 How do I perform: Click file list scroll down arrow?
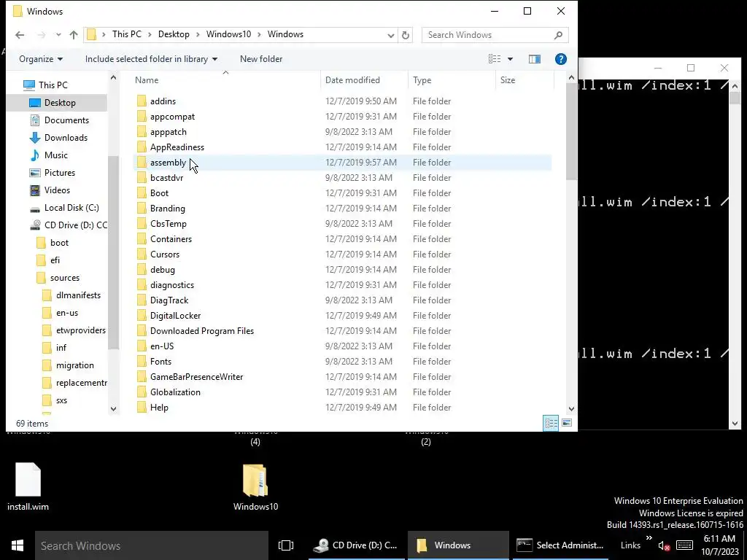click(x=571, y=408)
